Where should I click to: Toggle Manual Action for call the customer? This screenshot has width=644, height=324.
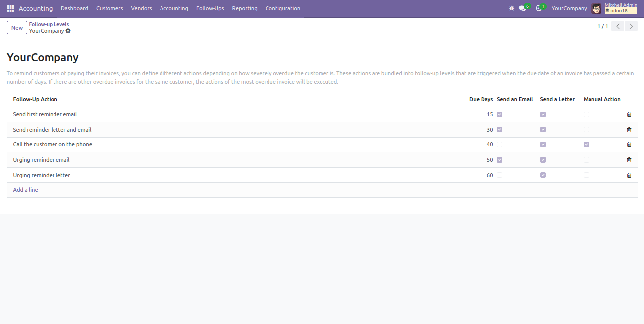586,144
